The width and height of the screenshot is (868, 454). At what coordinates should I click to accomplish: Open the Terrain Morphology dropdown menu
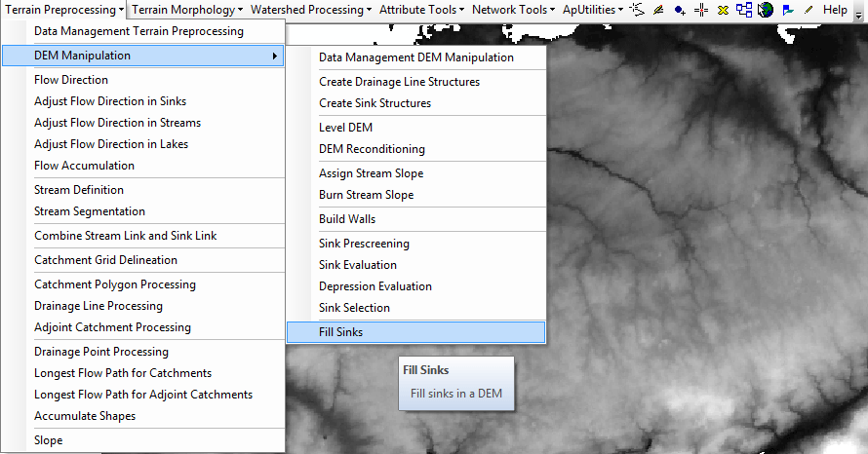(x=187, y=10)
